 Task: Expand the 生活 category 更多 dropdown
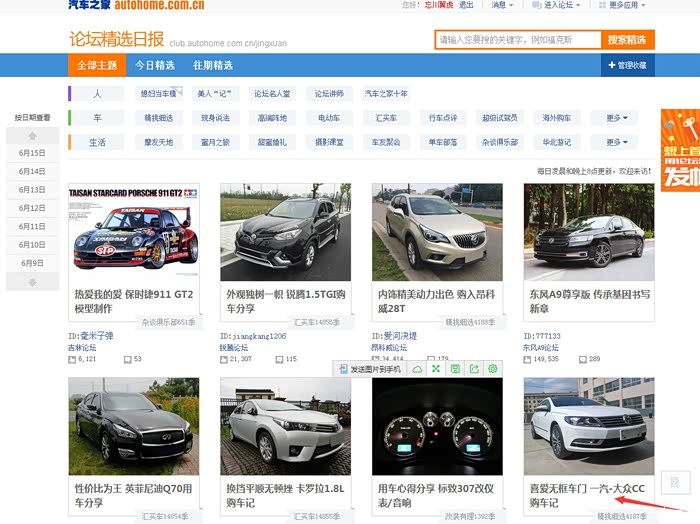[617, 142]
